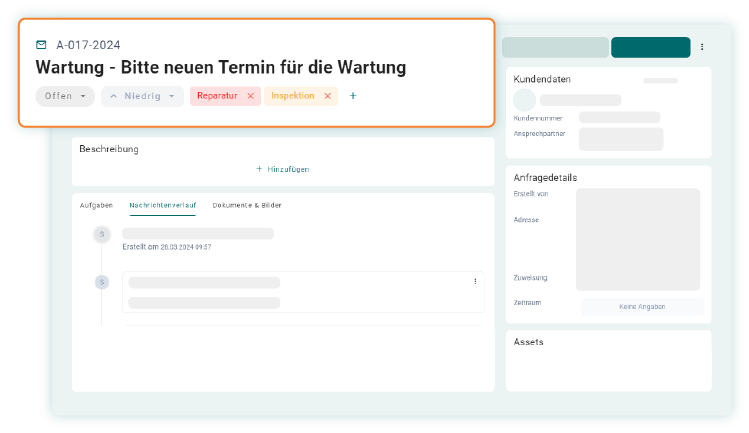
Task: Click the envelope icon beside A-017-2024
Action: [41, 45]
